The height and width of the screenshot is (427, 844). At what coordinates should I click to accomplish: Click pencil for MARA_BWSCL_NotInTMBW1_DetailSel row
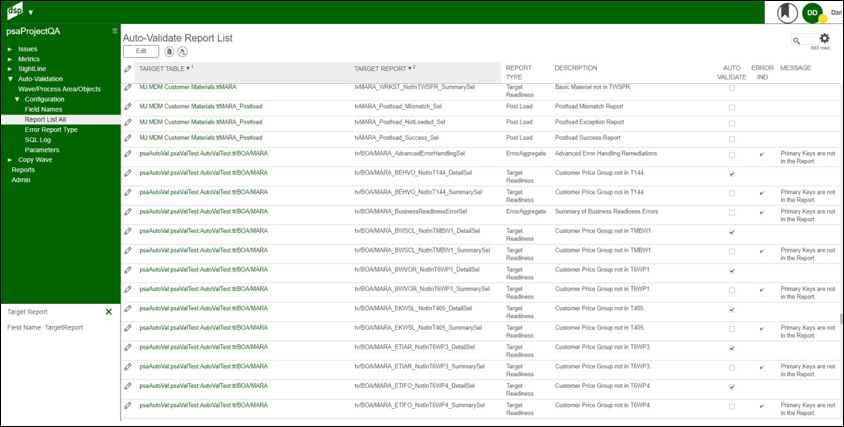[128, 231]
